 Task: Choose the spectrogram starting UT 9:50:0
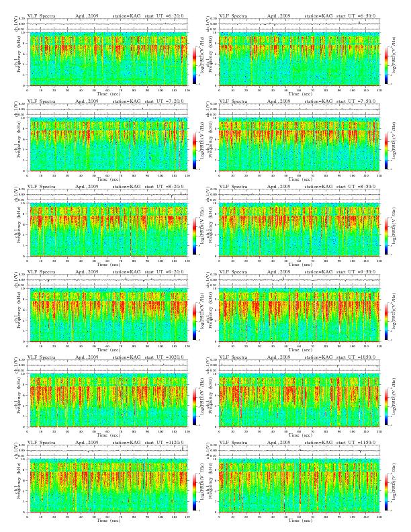[299, 315]
